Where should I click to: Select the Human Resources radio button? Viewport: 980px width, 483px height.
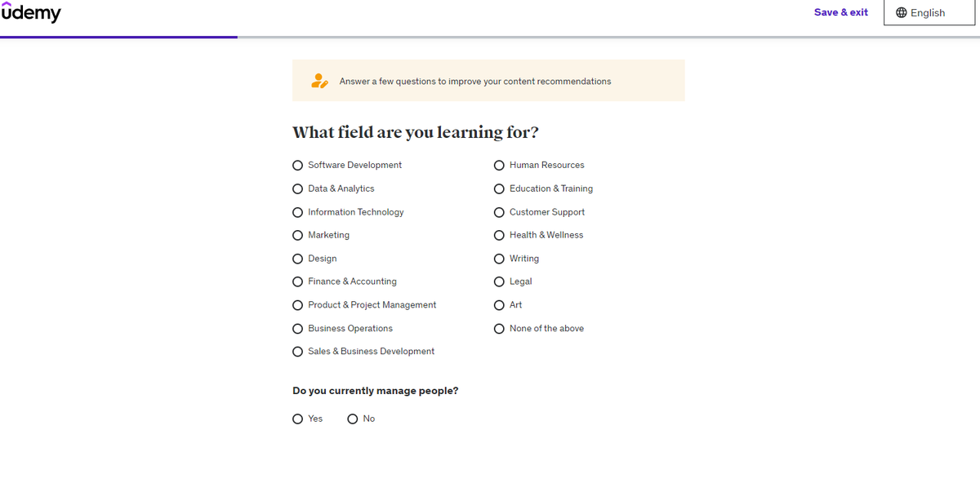(x=499, y=166)
